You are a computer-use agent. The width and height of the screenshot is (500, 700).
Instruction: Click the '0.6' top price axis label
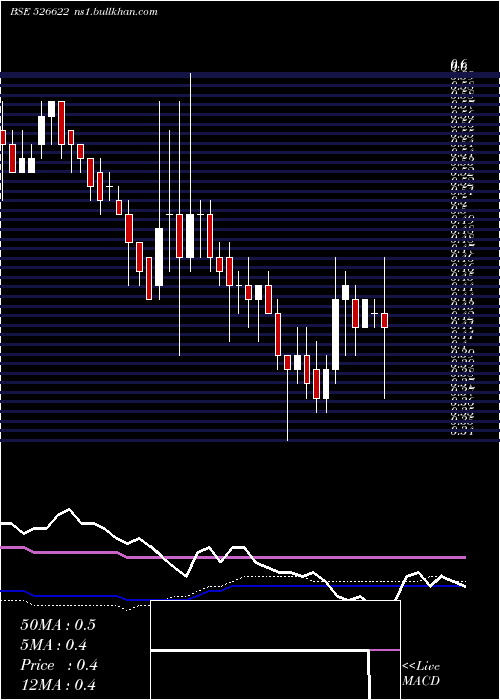(458, 65)
